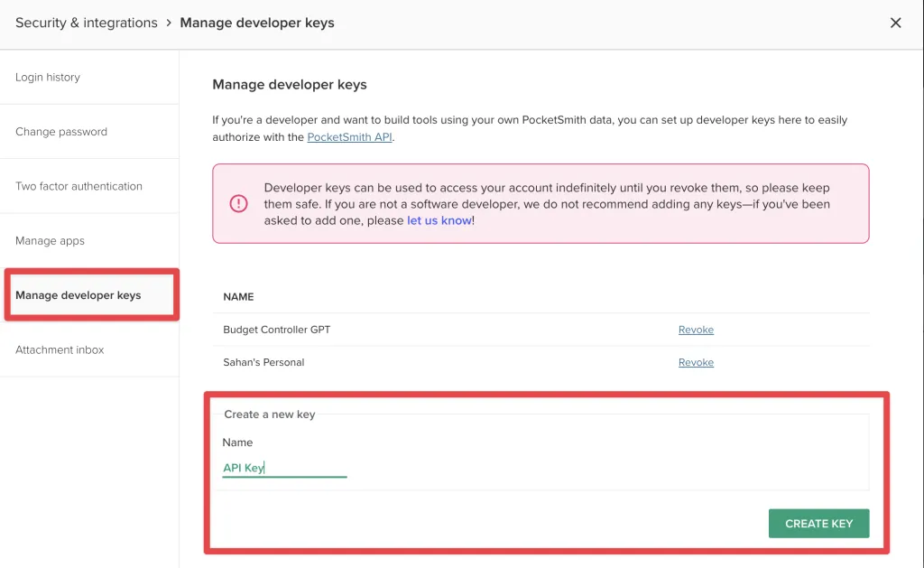
Task: Revoke the Sahan's Personal key
Action: 696,362
